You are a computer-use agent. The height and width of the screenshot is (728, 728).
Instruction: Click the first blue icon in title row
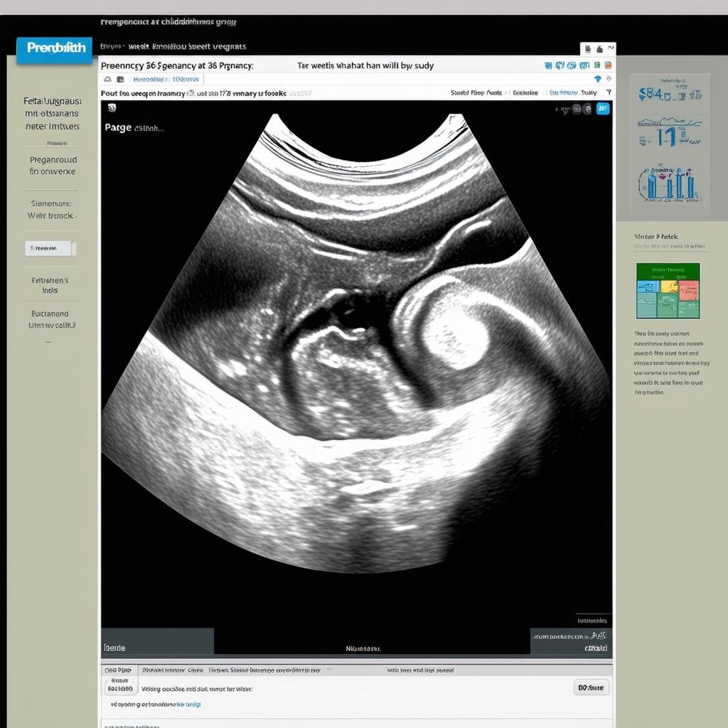pos(548,65)
